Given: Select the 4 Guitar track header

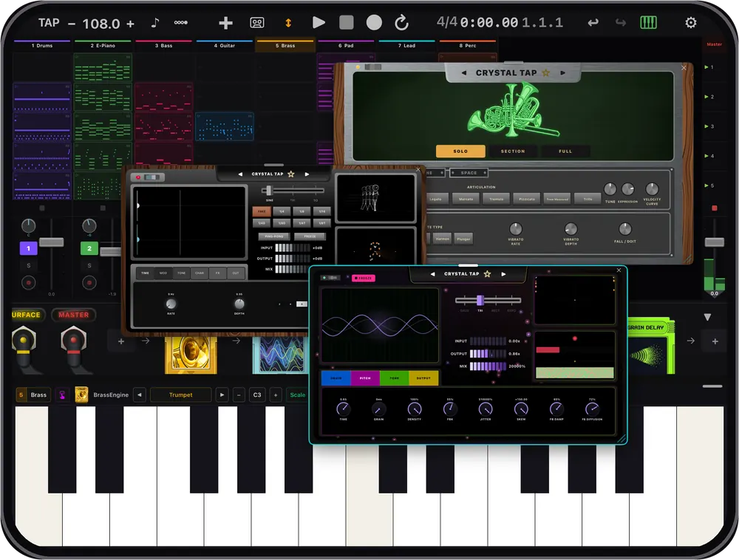Looking at the screenshot, I should point(225,45).
